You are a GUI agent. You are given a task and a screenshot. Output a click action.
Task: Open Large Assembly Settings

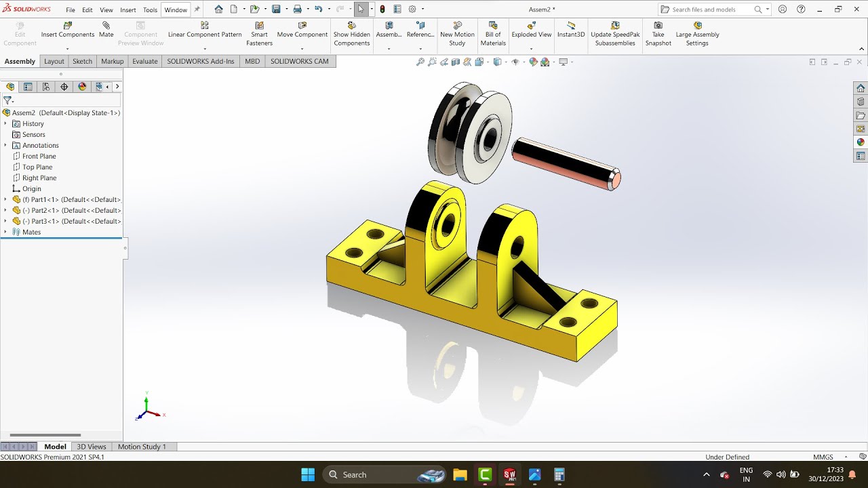point(697,34)
